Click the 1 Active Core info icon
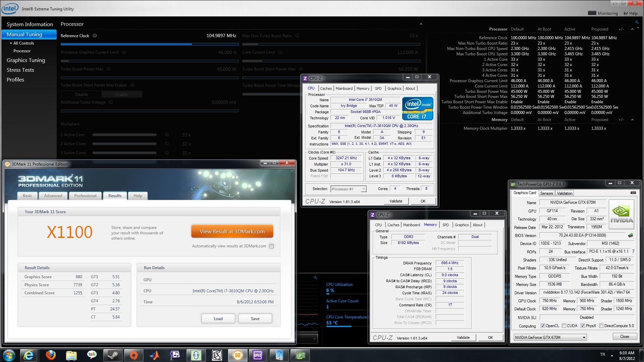The width and height of the screenshot is (644, 362). tap(167, 135)
